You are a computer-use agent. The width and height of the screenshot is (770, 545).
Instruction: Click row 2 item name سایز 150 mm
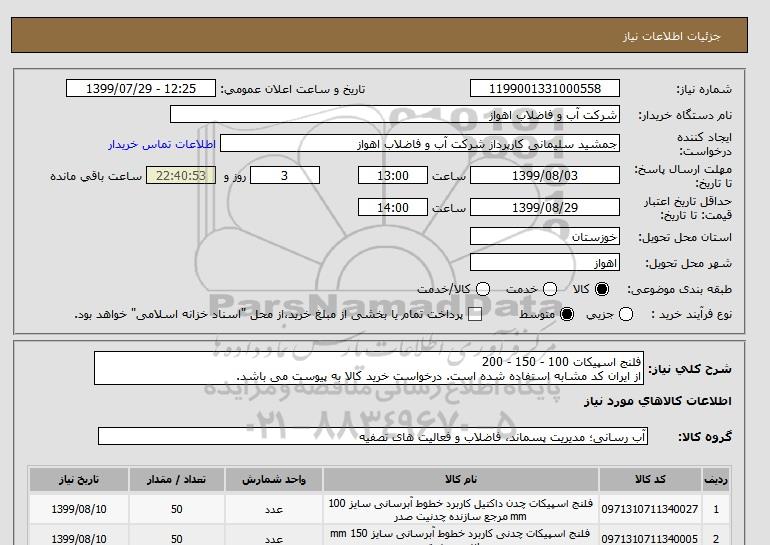tap(461, 536)
